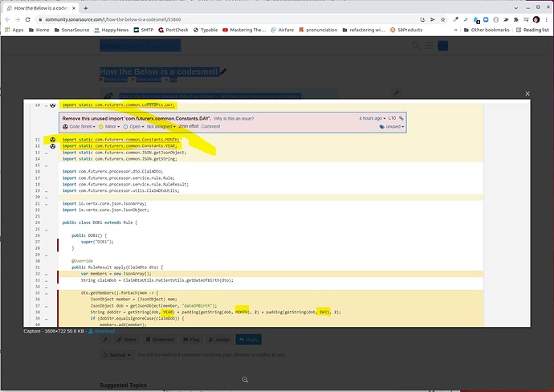Open the Airfare bookmark
554x392 pixels.
[x=282, y=30]
